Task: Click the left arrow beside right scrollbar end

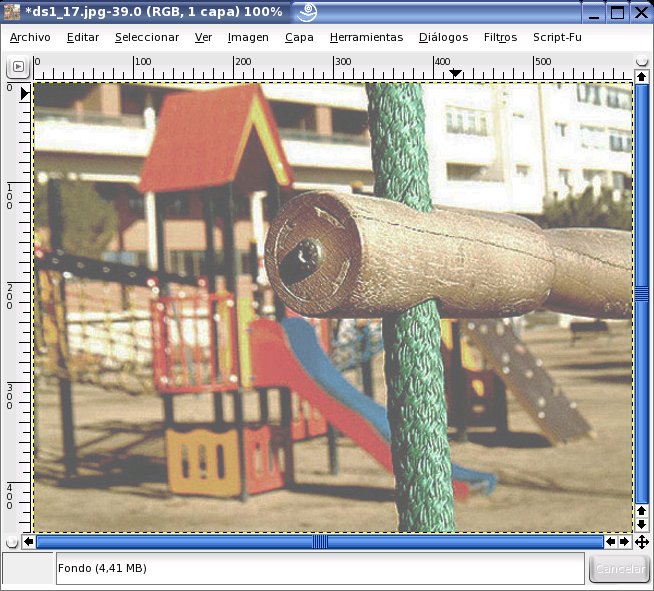Action: [x=611, y=541]
